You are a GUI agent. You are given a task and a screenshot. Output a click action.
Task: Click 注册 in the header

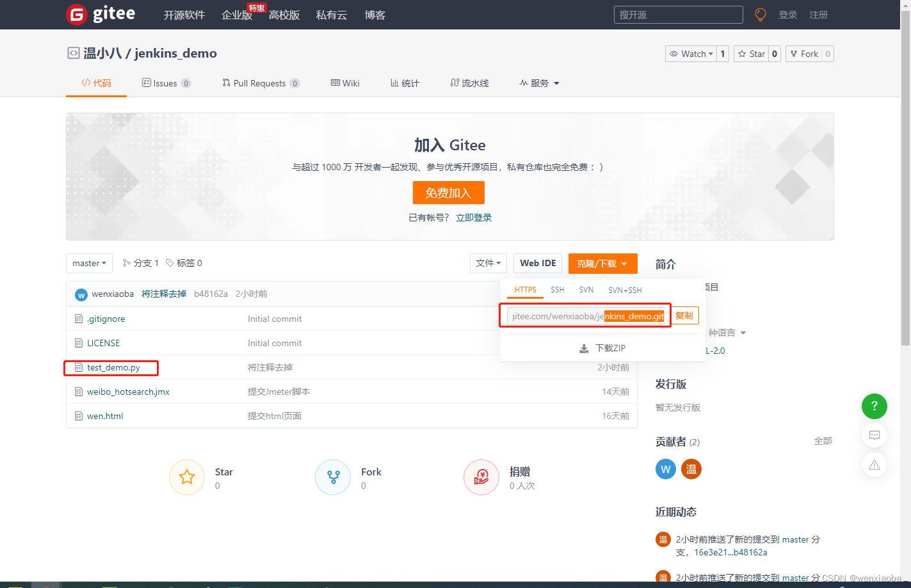pyautogui.click(x=819, y=15)
